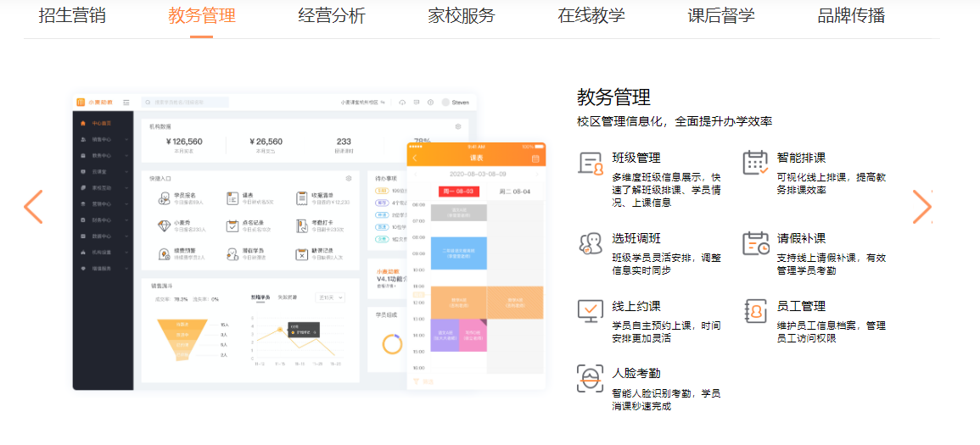The image size is (980, 445).
Task: Expand the 机构设置 sidebar menu
Action: tap(104, 253)
